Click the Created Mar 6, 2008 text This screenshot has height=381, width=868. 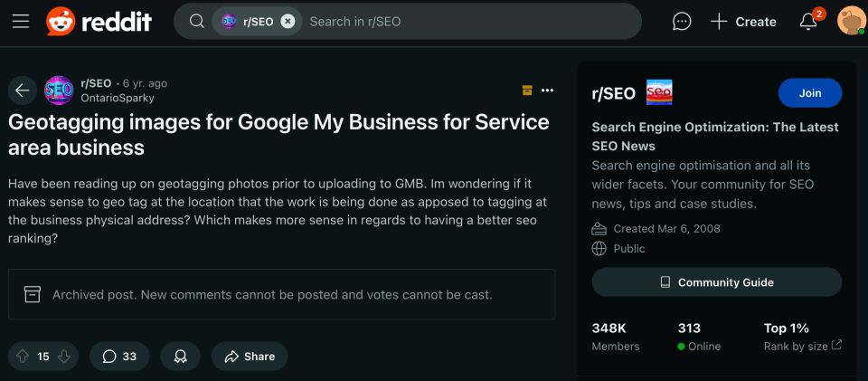(666, 229)
